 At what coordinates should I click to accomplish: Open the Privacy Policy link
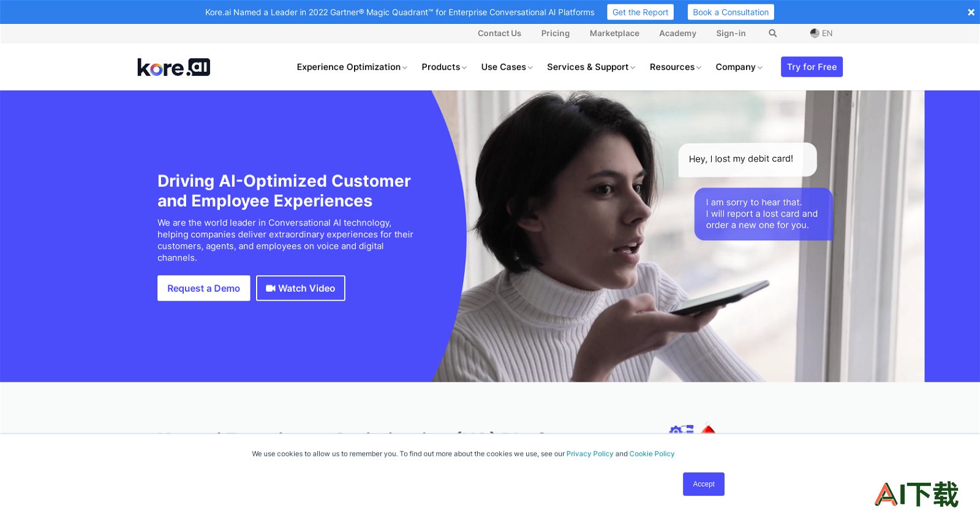click(x=590, y=454)
